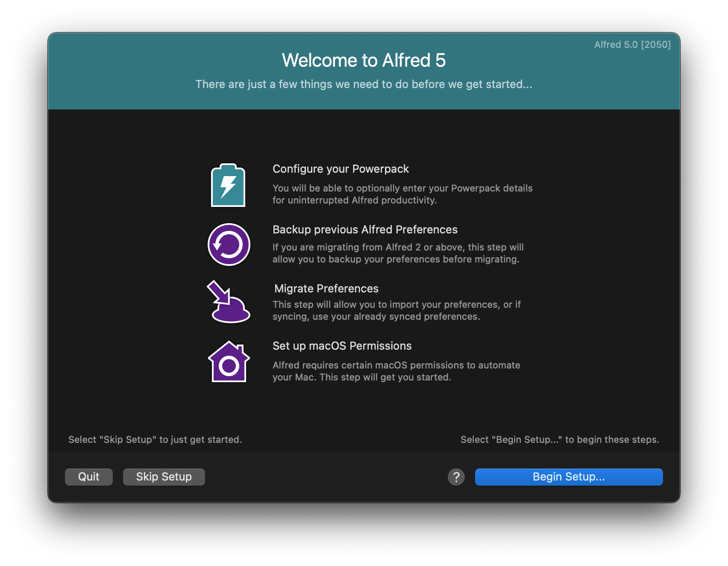Select the camera lens inside the house icon
This screenshot has width=728, height=566.
coord(230,366)
